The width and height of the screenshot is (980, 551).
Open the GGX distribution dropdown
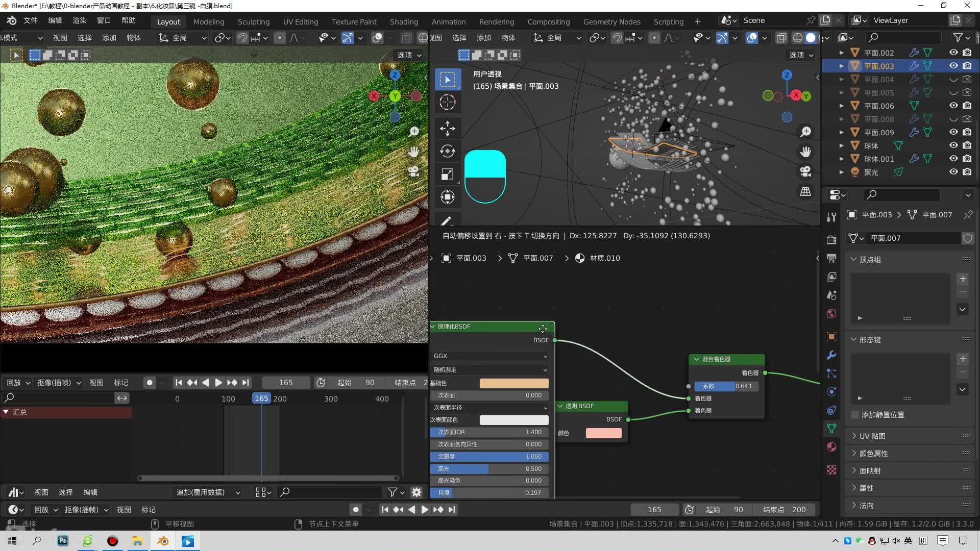(x=489, y=355)
